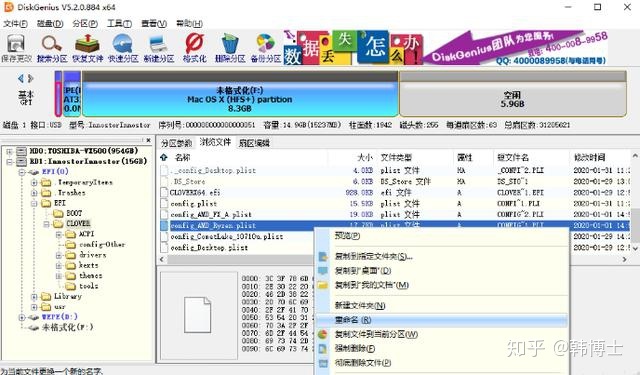
Task: Tick the checkbox for config_CometLake_10710u.plist
Action: pos(164,236)
